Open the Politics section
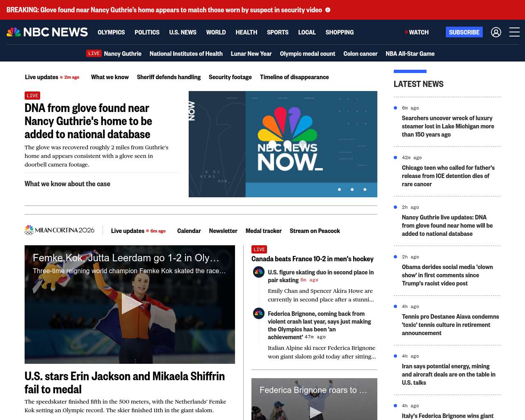Viewport: 525px width, 420px height. (147, 32)
